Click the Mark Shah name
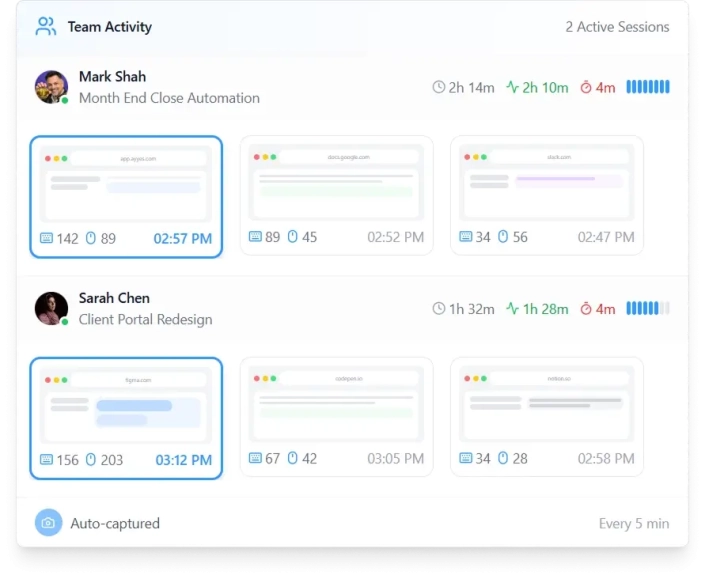Screen dimensions: 705x579 point(112,76)
